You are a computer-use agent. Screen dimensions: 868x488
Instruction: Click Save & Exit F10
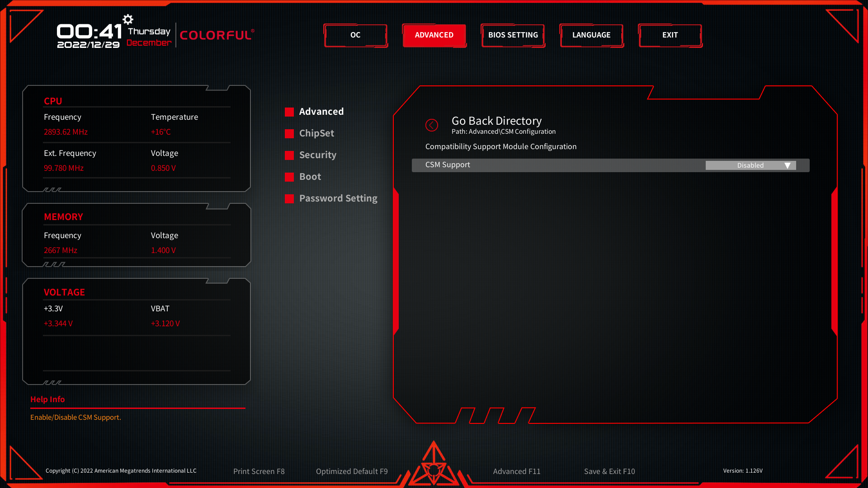(609, 471)
